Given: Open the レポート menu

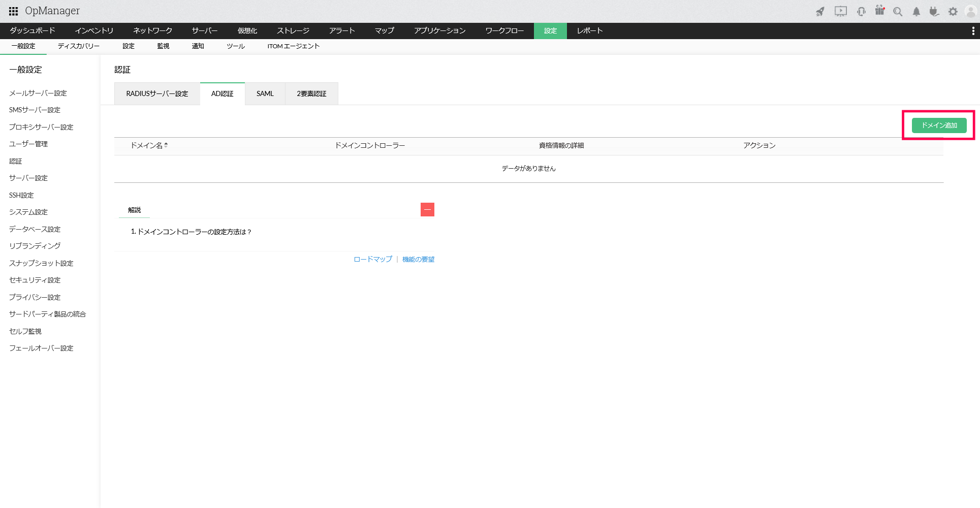Looking at the screenshot, I should click(x=590, y=31).
